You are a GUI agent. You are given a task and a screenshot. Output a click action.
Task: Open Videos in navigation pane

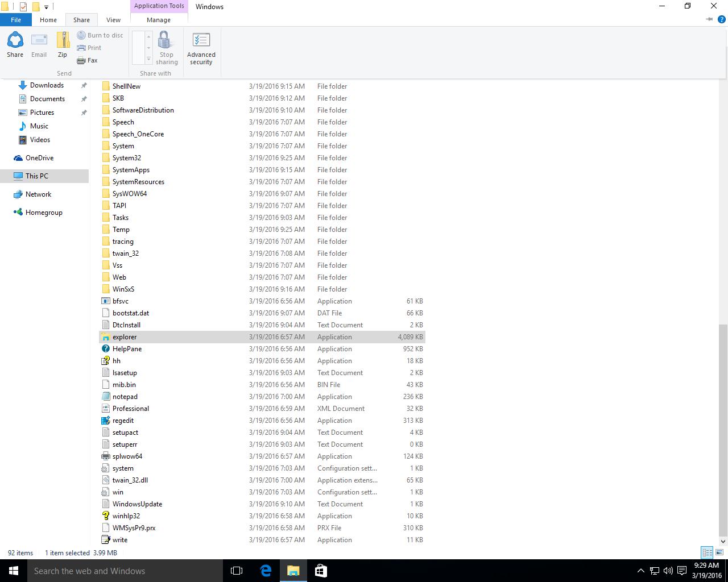40,140
